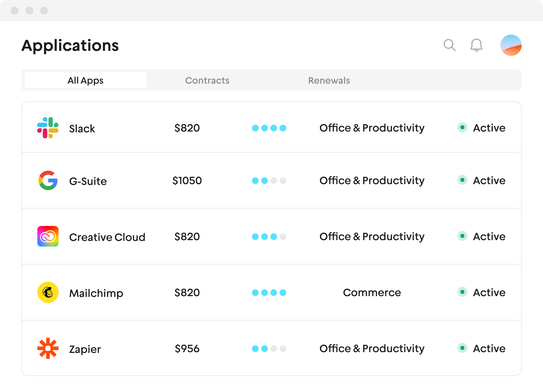Open the user profile avatar

pos(511,45)
